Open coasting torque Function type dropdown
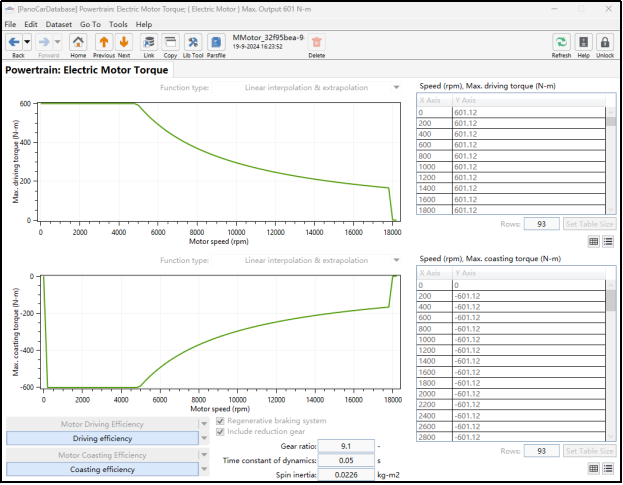This screenshot has height=485, width=623. tap(396, 260)
